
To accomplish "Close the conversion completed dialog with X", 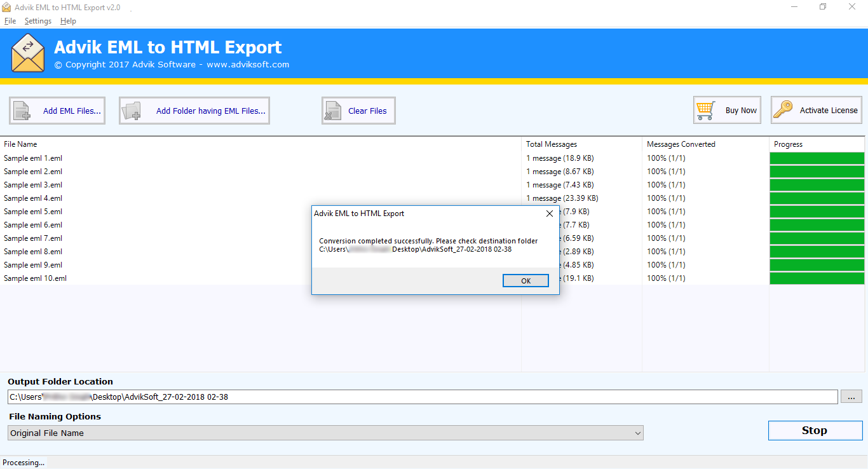I will pyautogui.click(x=550, y=214).
